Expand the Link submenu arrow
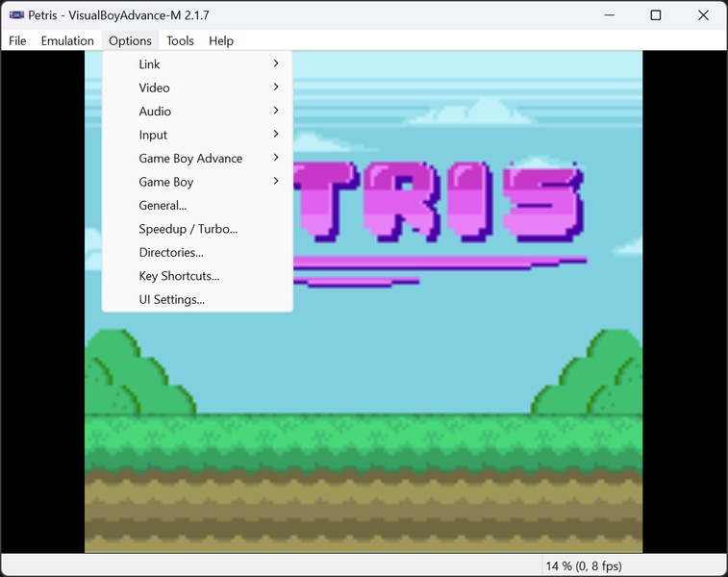The height and width of the screenshot is (577, 728). (276, 64)
